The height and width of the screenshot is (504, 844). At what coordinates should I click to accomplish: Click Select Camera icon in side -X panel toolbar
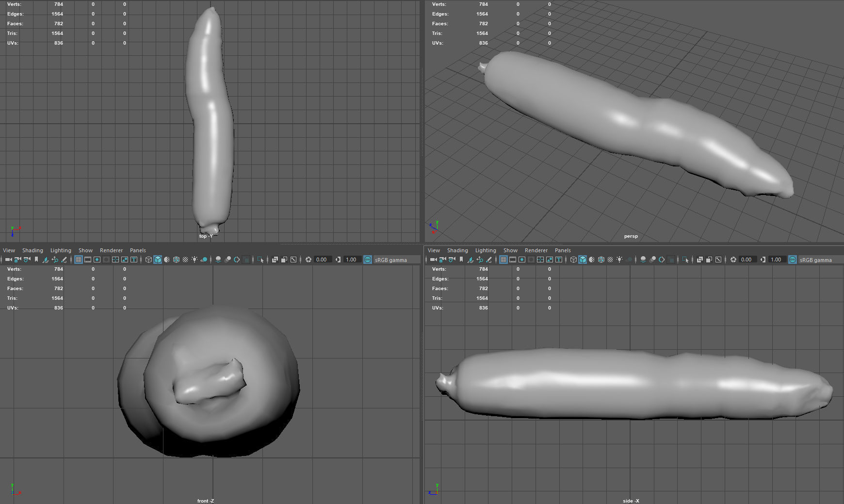pyautogui.click(x=434, y=260)
